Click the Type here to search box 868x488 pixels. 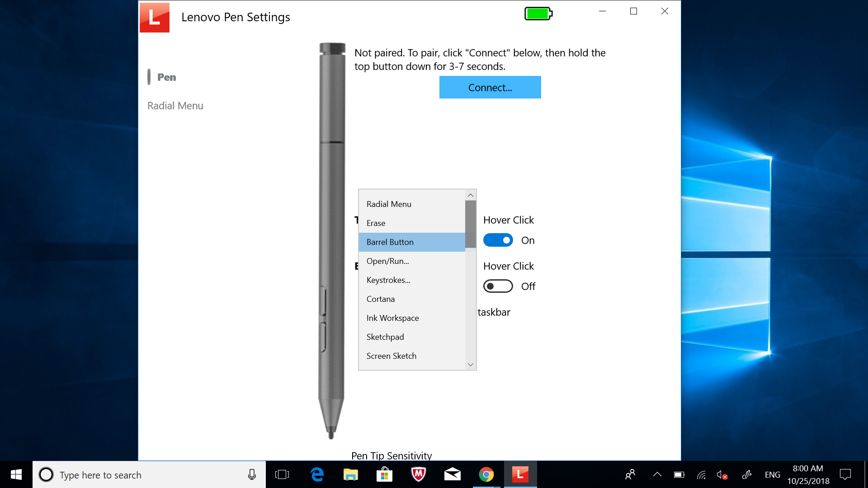click(x=149, y=474)
